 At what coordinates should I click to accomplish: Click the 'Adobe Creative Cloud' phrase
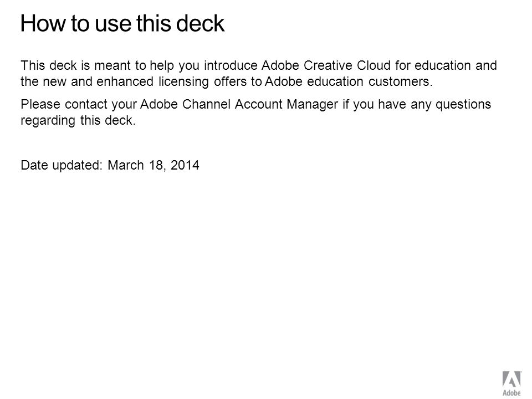coord(326,65)
